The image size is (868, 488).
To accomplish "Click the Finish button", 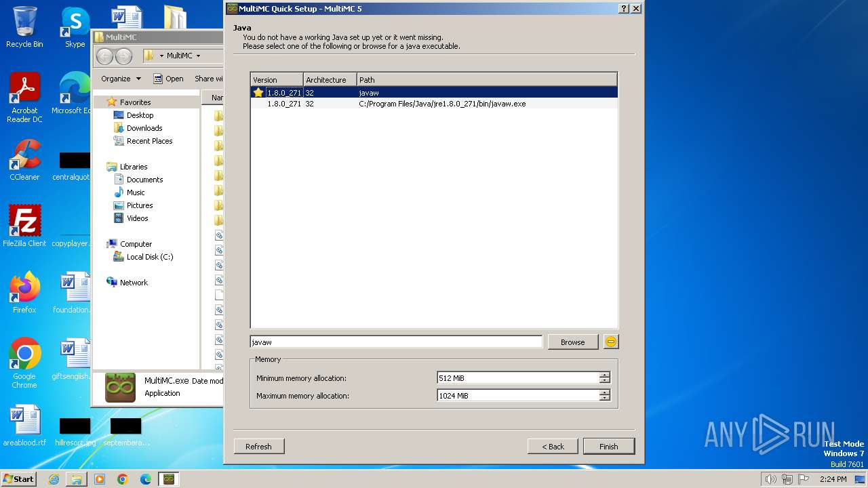I will (608, 447).
